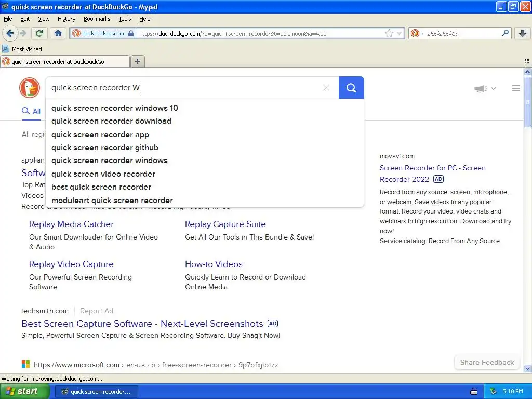Open the History menu
532x399 pixels.
[x=66, y=19]
